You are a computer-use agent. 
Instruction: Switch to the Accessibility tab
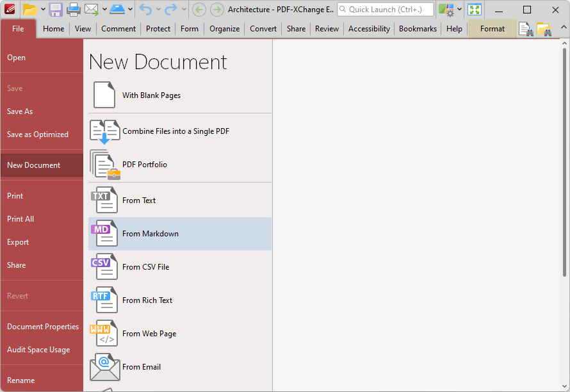click(x=369, y=29)
